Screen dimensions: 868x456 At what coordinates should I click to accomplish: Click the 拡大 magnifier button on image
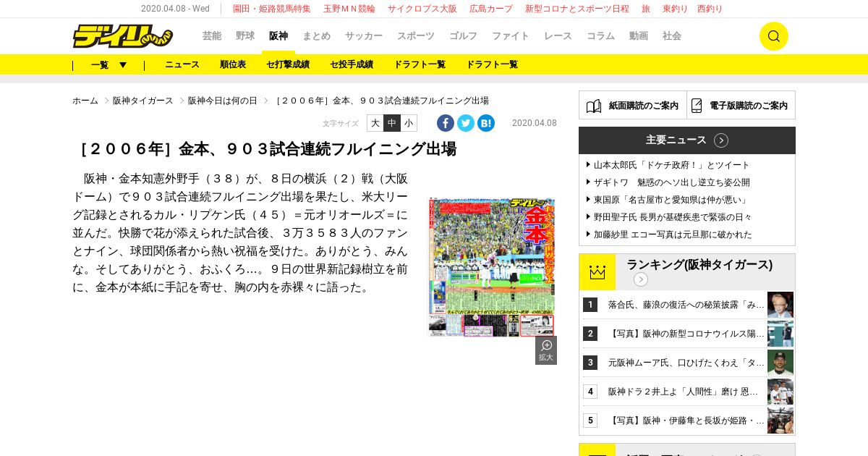[546, 350]
